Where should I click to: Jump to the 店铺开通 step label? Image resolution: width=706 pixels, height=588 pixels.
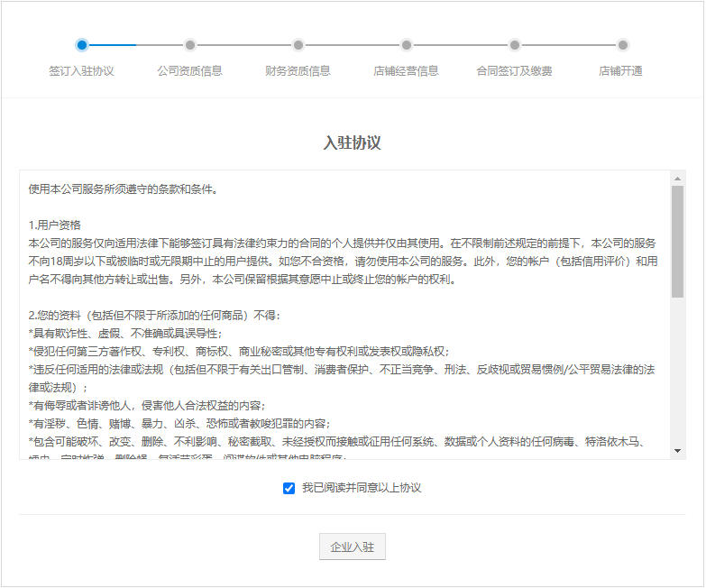621,71
